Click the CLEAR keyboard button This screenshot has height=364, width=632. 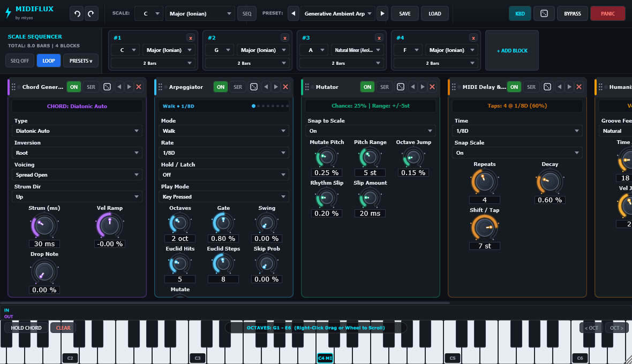63,328
